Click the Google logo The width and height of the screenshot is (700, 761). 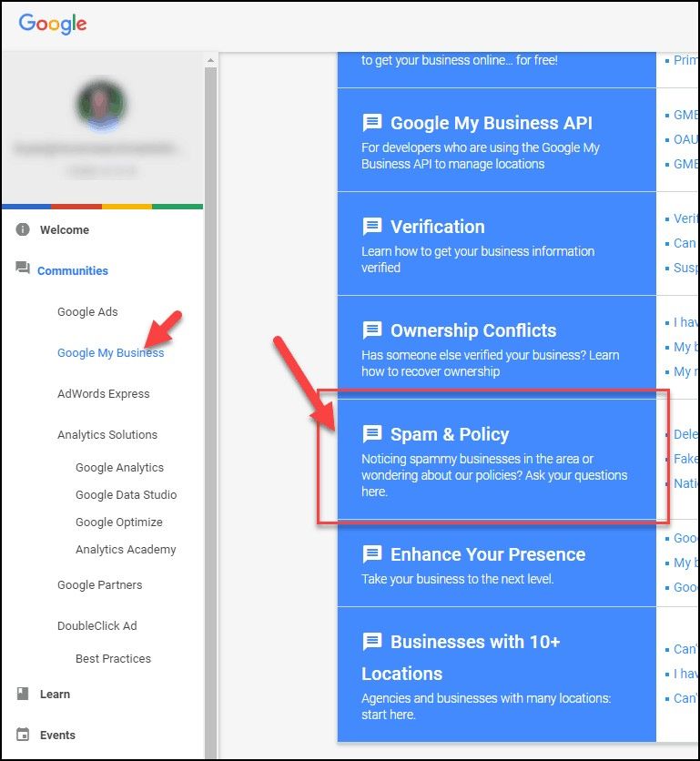(53, 24)
